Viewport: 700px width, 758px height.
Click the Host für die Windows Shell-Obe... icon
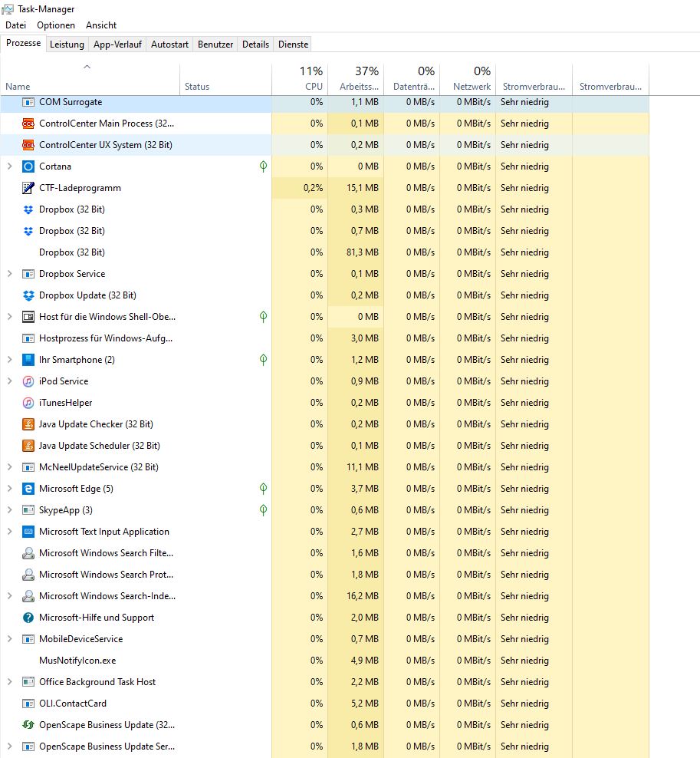[x=28, y=317]
